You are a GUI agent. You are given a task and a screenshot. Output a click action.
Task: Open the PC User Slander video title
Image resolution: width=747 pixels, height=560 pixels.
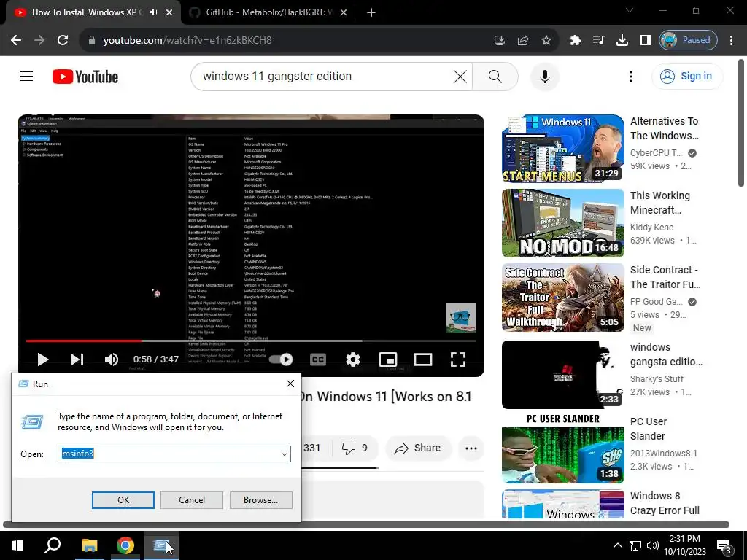[649, 429]
